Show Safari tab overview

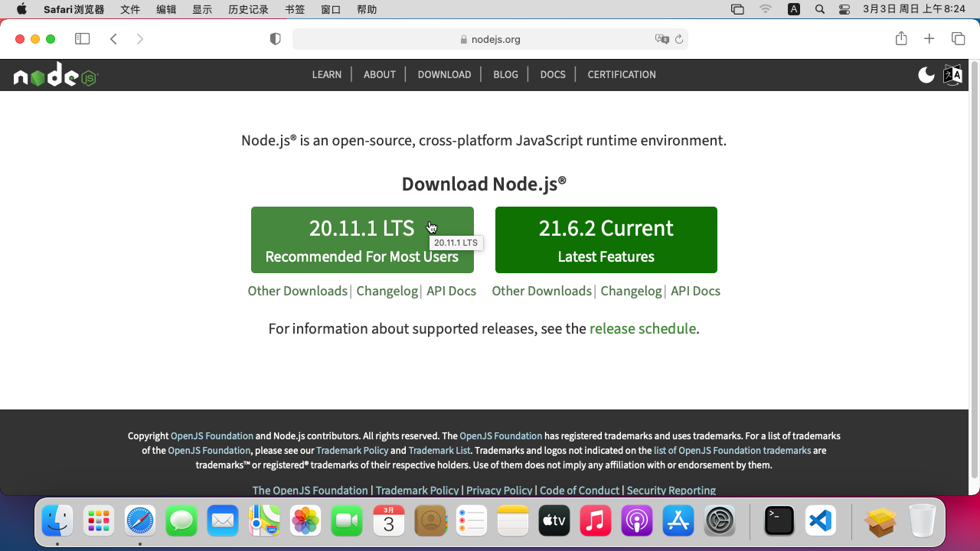click(x=958, y=39)
